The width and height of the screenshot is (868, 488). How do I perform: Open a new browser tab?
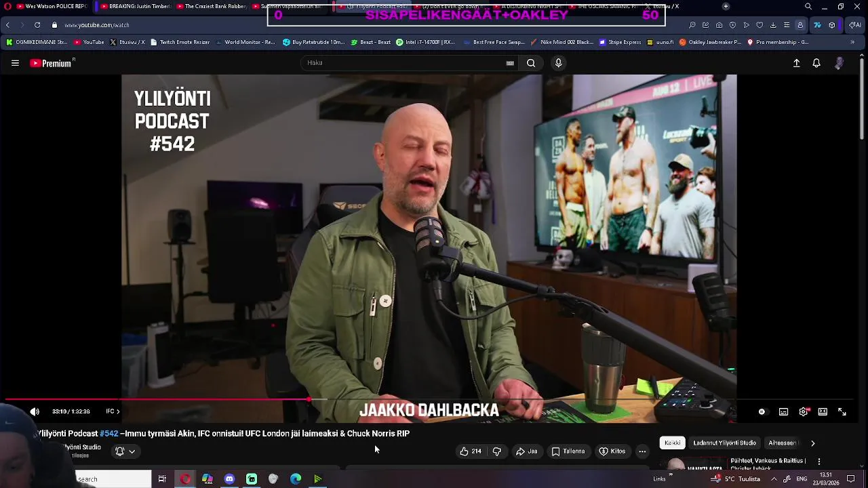click(726, 6)
